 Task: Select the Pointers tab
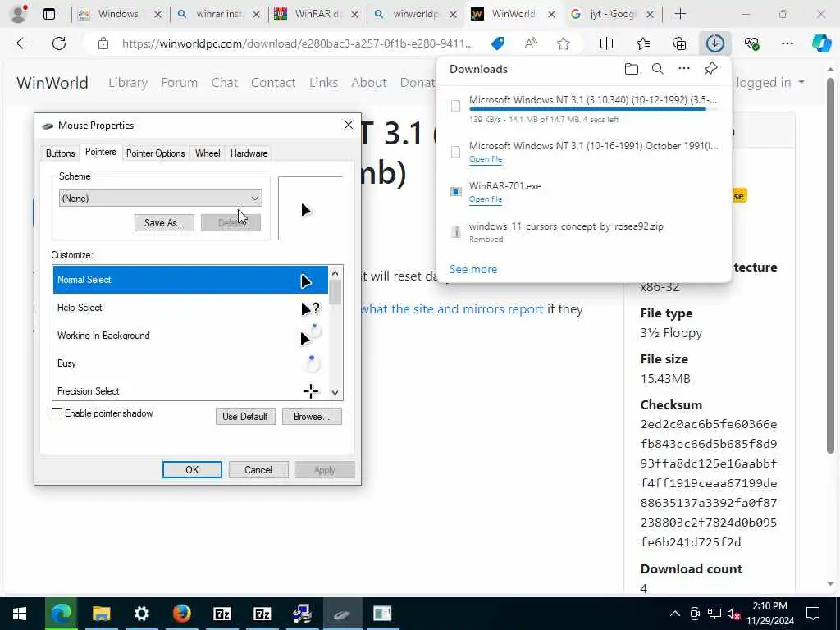pyautogui.click(x=100, y=152)
